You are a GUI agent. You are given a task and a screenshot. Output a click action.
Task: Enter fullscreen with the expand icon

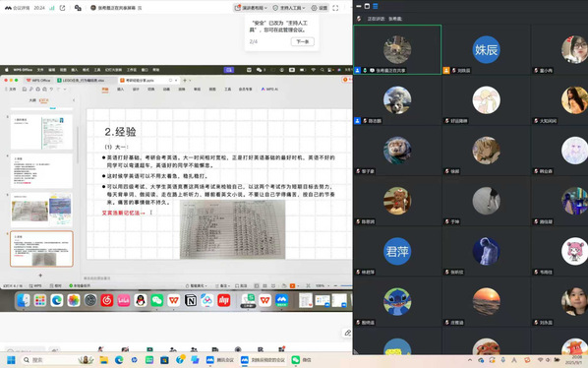click(x=335, y=8)
